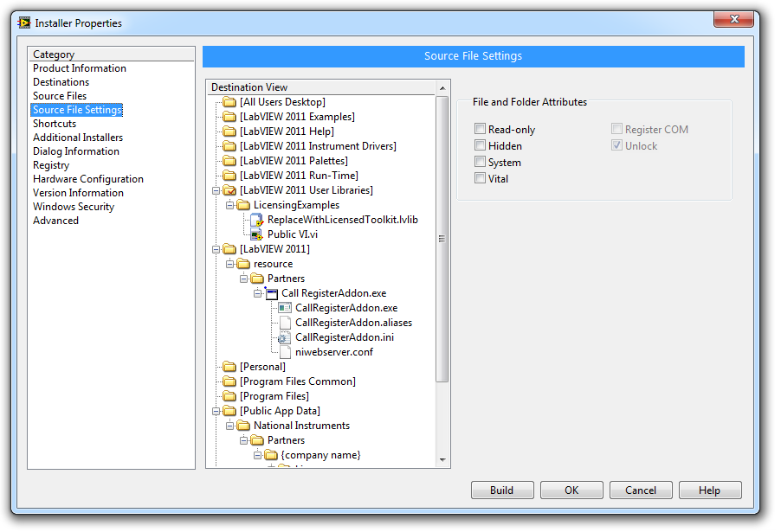The image size is (781, 532).
Task: Click the LabVIEW 2011 Examples folder icon
Action: tap(229, 117)
